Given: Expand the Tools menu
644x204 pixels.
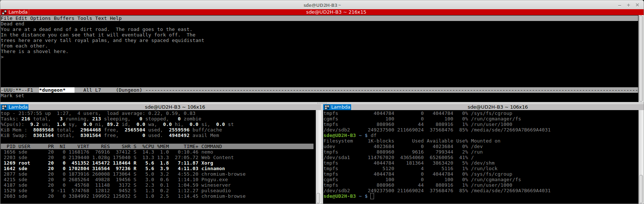Looking at the screenshot, I should [x=84, y=18].
